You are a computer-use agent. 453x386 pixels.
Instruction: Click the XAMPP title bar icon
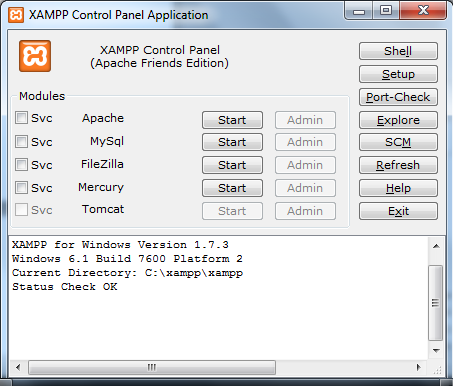16,15
